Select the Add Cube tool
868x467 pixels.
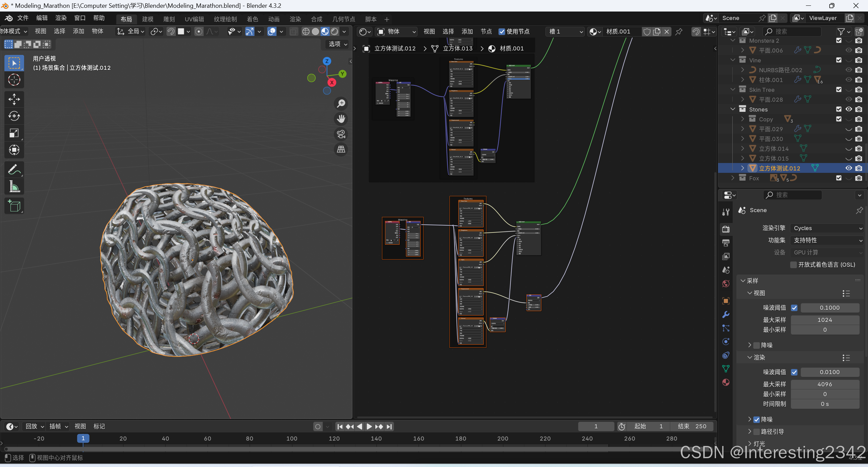(14, 206)
